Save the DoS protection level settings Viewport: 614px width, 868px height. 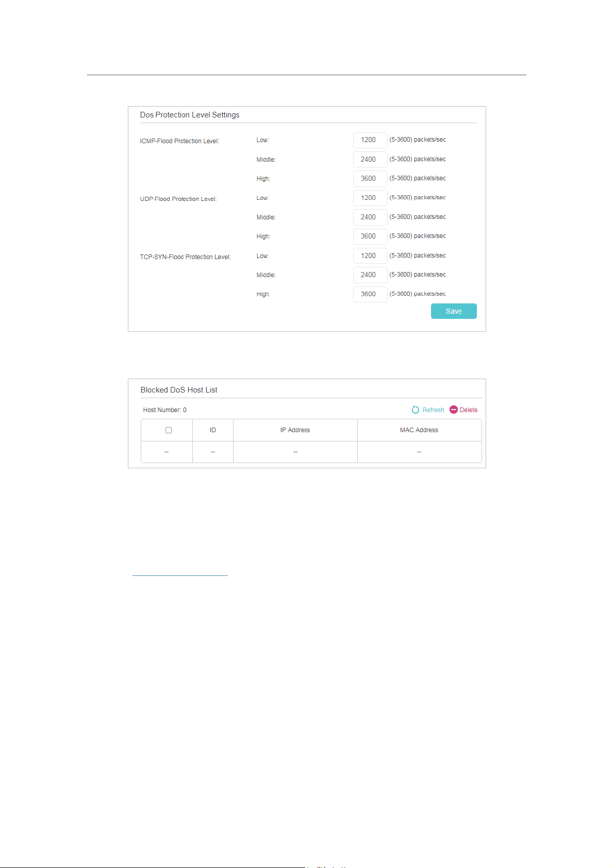pos(454,311)
